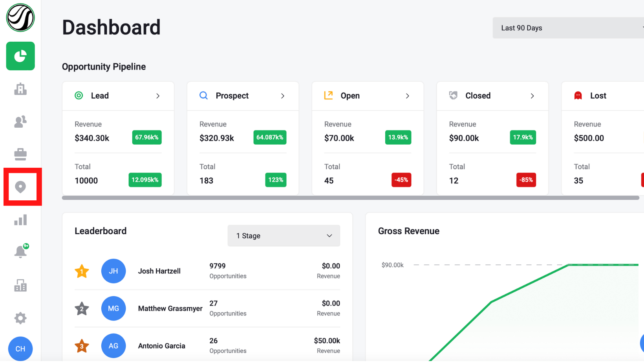
Task: Click the red ghost icon beside Lost
Action: 578,95
